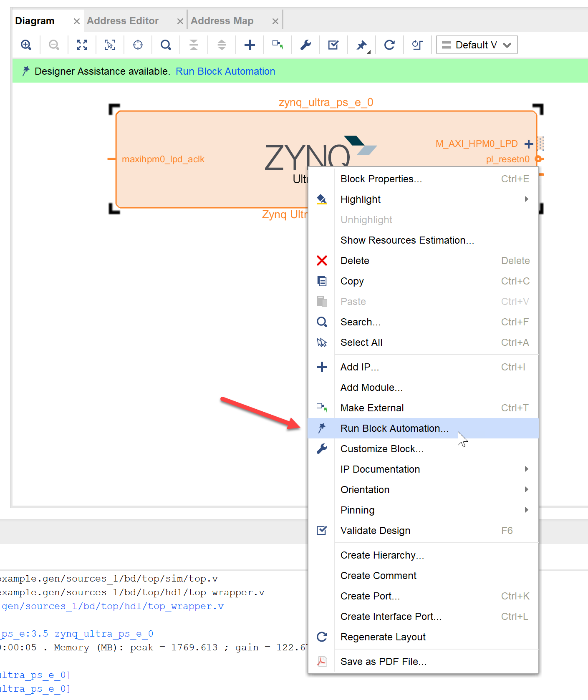Click the Regenerate Layout toolbar icon
Screen dimensions: 588x700
coord(389,45)
